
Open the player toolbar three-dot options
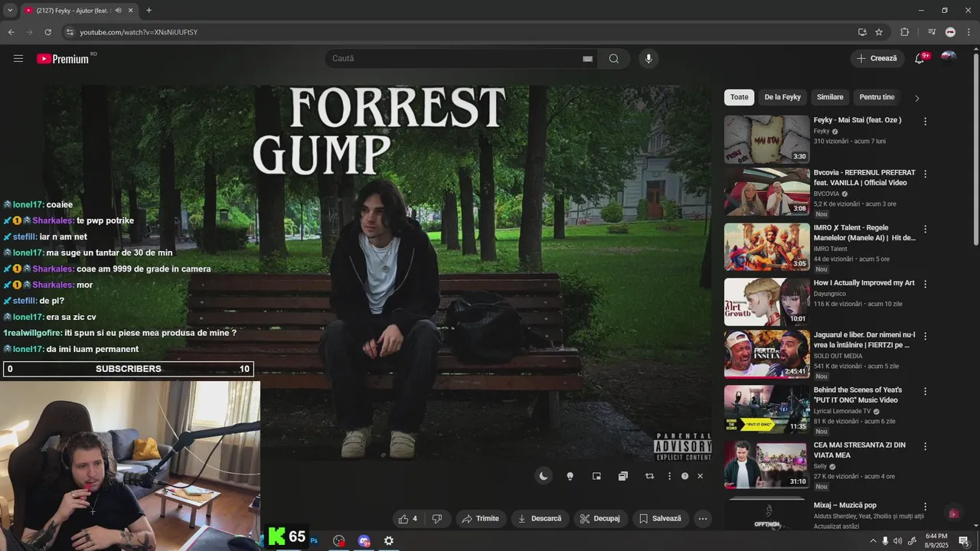click(x=669, y=476)
